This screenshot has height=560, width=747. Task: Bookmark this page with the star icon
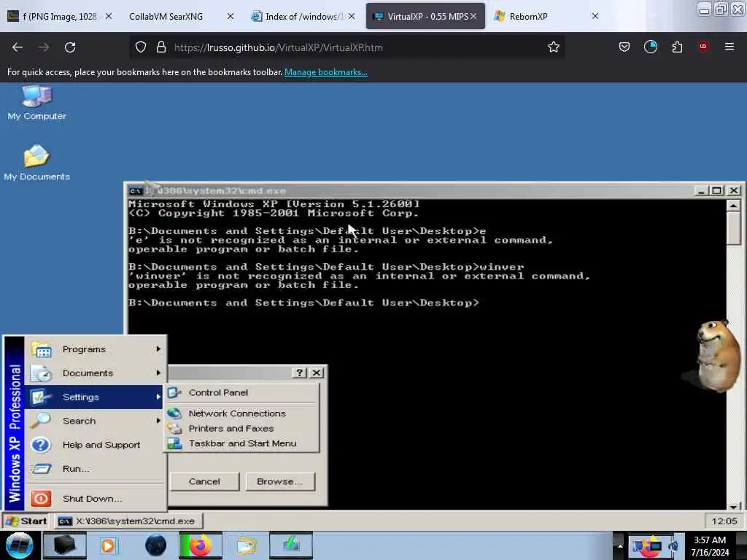pyautogui.click(x=553, y=47)
